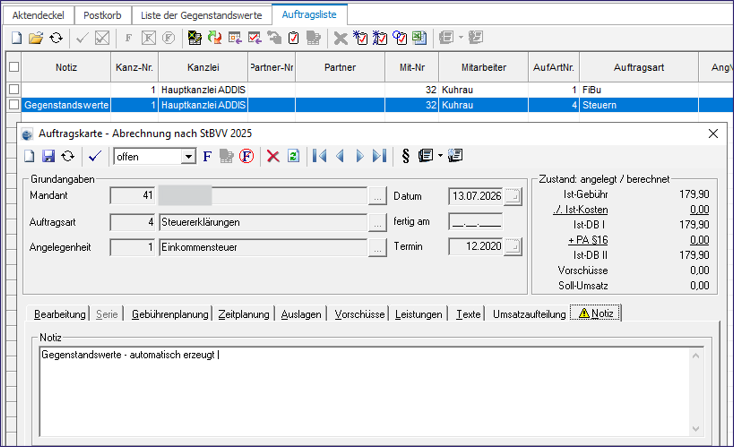Click Notiz scrollbar down arrow
The width and height of the screenshot is (734, 447).
click(x=696, y=429)
